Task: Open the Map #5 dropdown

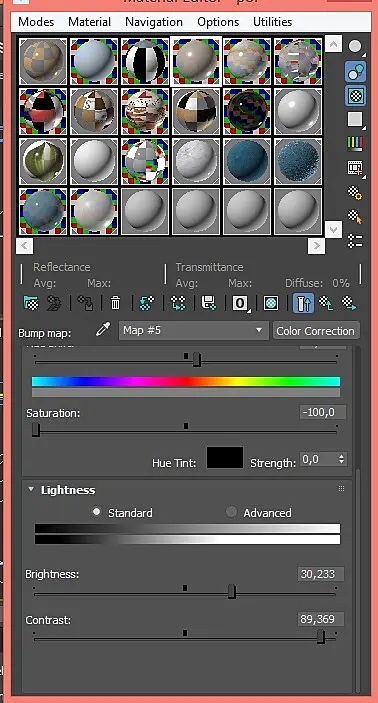Action: 193,330
